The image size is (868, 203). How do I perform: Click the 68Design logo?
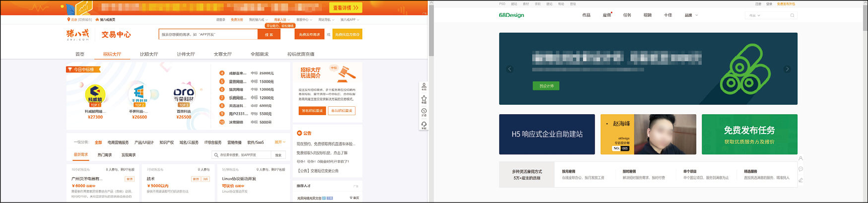tap(511, 15)
